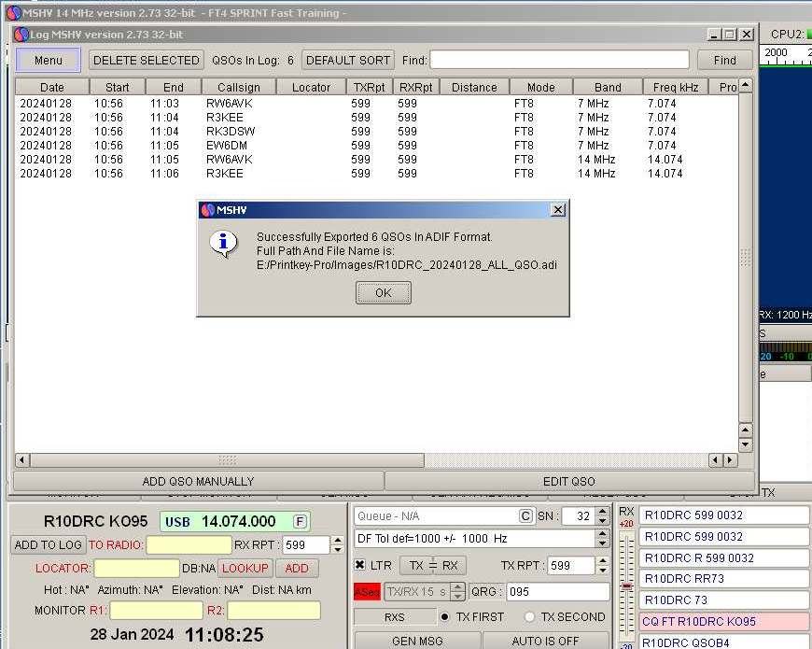Click the F button beside the frequency display
Viewport: 812px width, 649px height.
[300, 521]
